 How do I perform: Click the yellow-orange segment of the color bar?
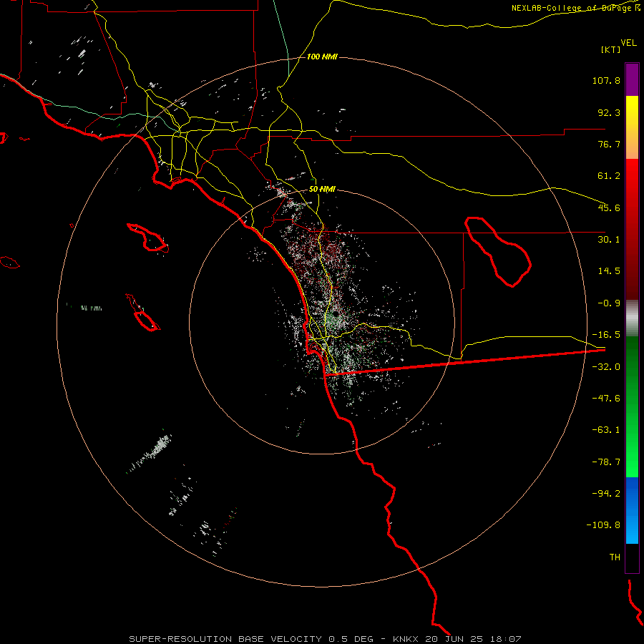pos(632,127)
